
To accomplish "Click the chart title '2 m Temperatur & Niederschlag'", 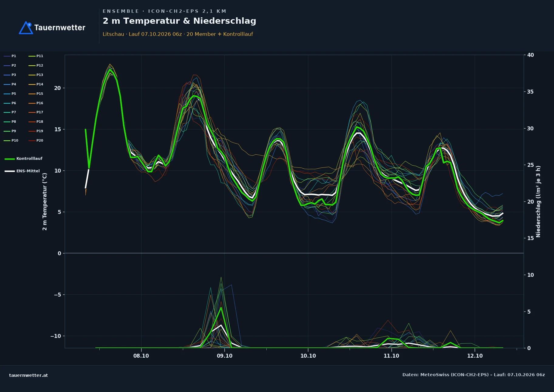I will click(180, 21).
